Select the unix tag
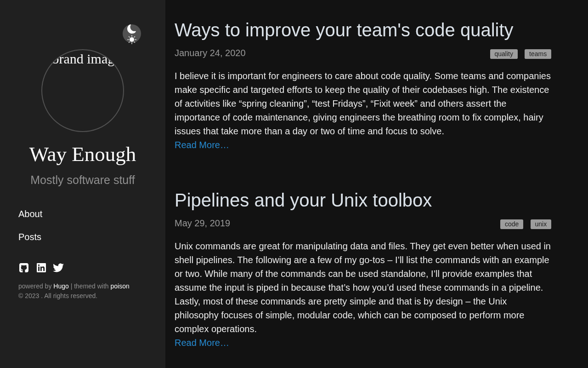The height and width of the screenshot is (368, 588). (x=541, y=224)
